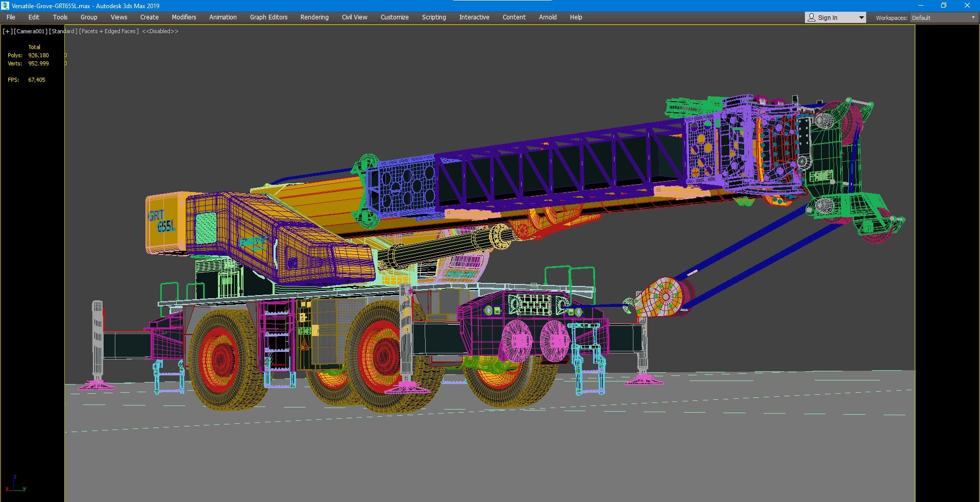This screenshot has width=980, height=502.
Task: Open the Customize menu
Action: point(395,17)
